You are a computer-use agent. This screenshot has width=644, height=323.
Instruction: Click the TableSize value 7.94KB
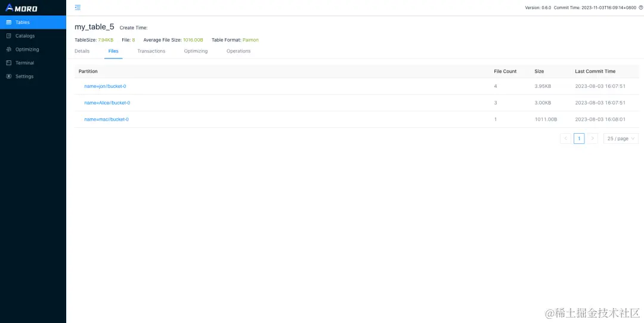click(106, 40)
